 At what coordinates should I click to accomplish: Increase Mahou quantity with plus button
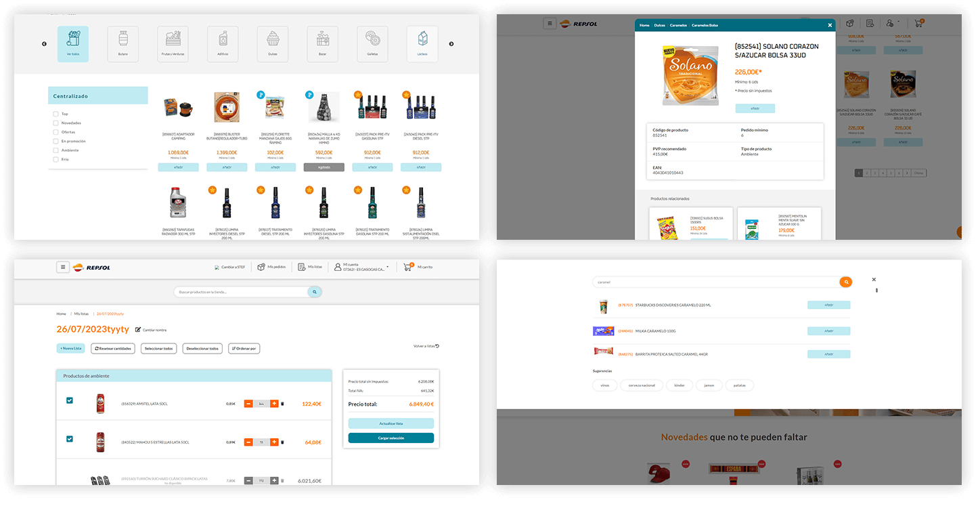pos(274,442)
